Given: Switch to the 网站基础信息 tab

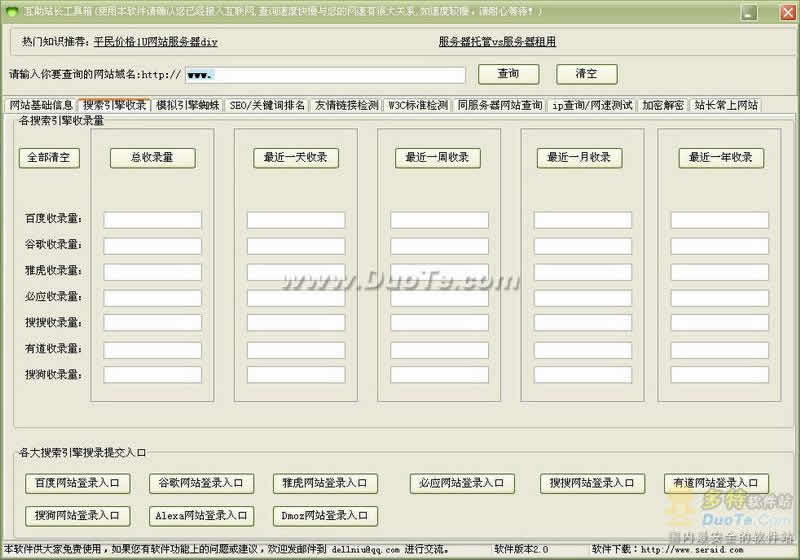Looking at the screenshot, I should pos(41,105).
